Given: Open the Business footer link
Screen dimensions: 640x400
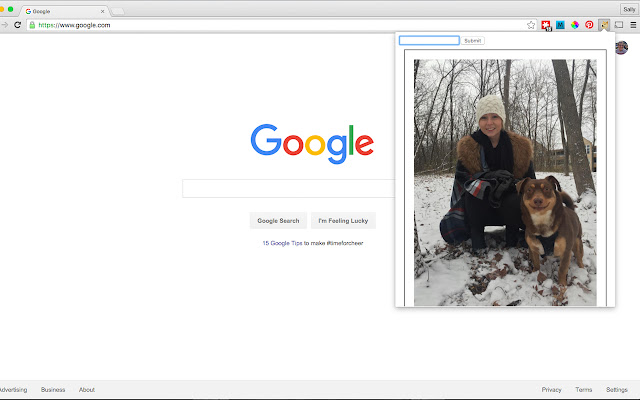Looking at the screenshot, I should [x=53, y=390].
